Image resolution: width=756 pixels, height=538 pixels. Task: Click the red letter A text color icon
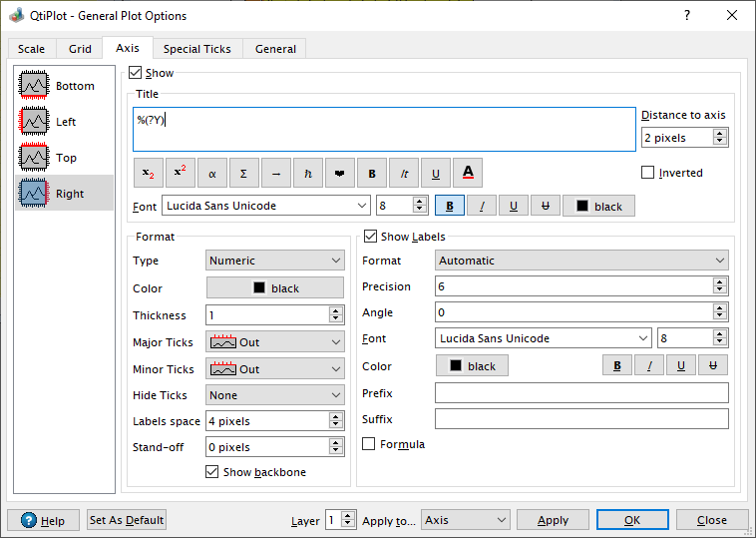(468, 173)
